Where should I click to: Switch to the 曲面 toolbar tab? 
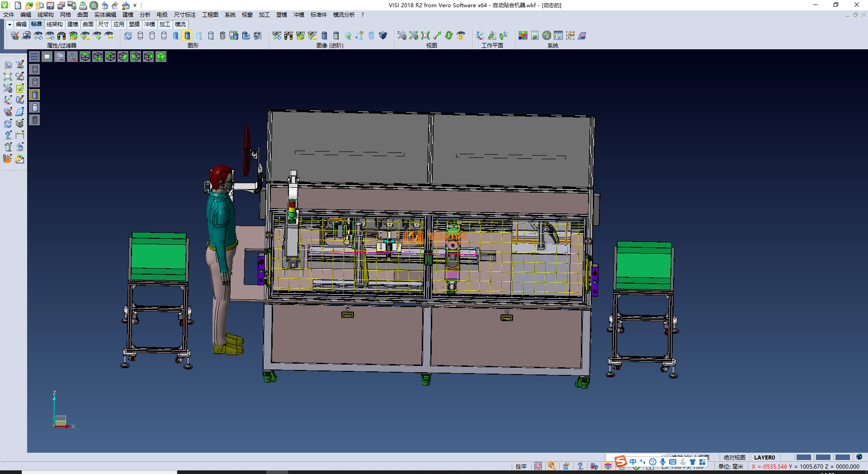(88, 24)
